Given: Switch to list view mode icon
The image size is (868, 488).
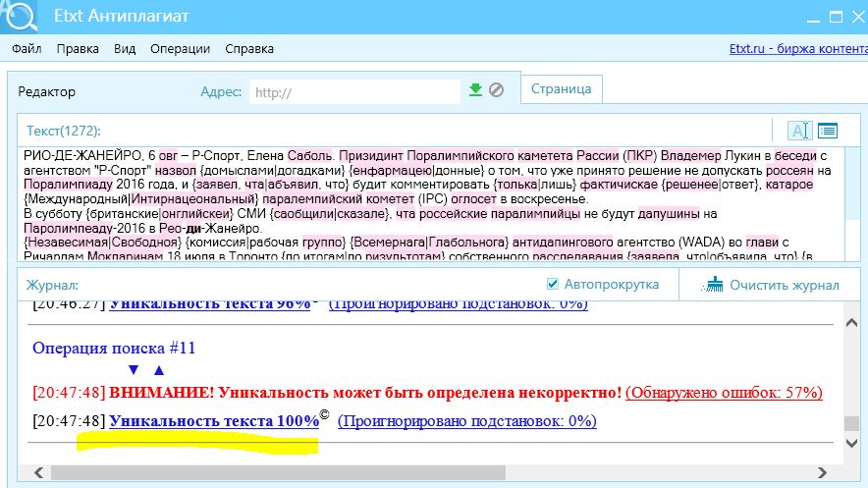Looking at the screenshot, I should 828,131.
